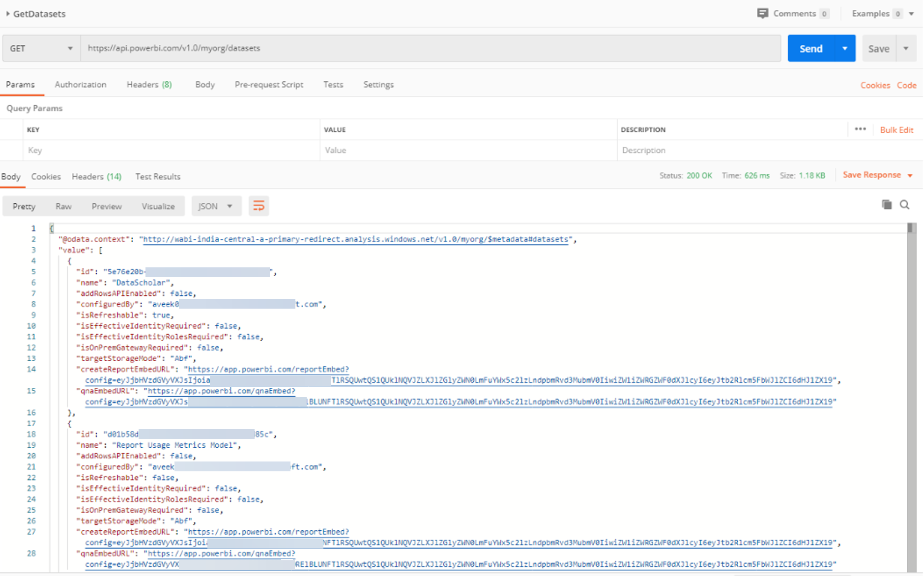Click the 200 OK status text
Viewport: 924px width, 576px height.
pyautogui.click(x=699, y=175)
